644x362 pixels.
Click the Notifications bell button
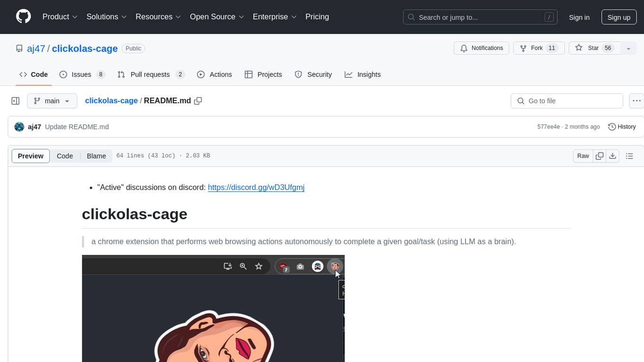[x=482, y=48]
